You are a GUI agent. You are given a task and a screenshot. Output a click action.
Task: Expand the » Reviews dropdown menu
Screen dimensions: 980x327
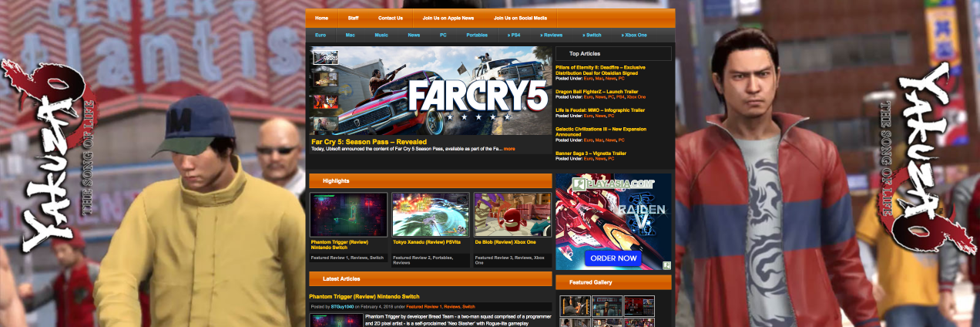point(552,35)
